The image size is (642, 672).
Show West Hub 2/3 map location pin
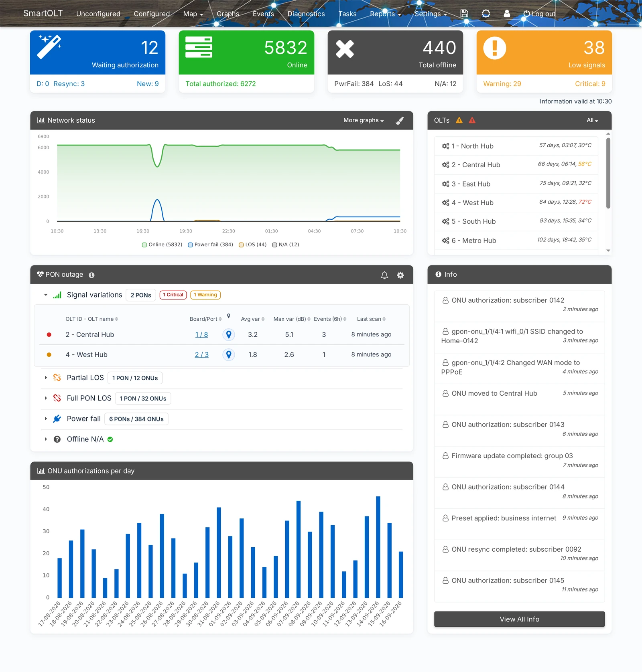229,354
